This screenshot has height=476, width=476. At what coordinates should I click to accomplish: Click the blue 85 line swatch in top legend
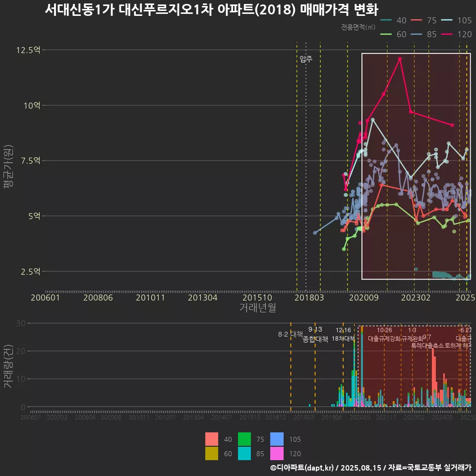point(416,34)
